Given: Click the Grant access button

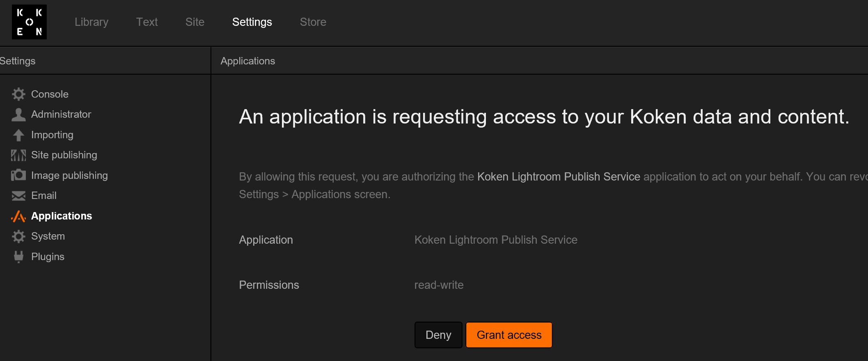Looking at the screenshot, I should [x=509, y=335].
